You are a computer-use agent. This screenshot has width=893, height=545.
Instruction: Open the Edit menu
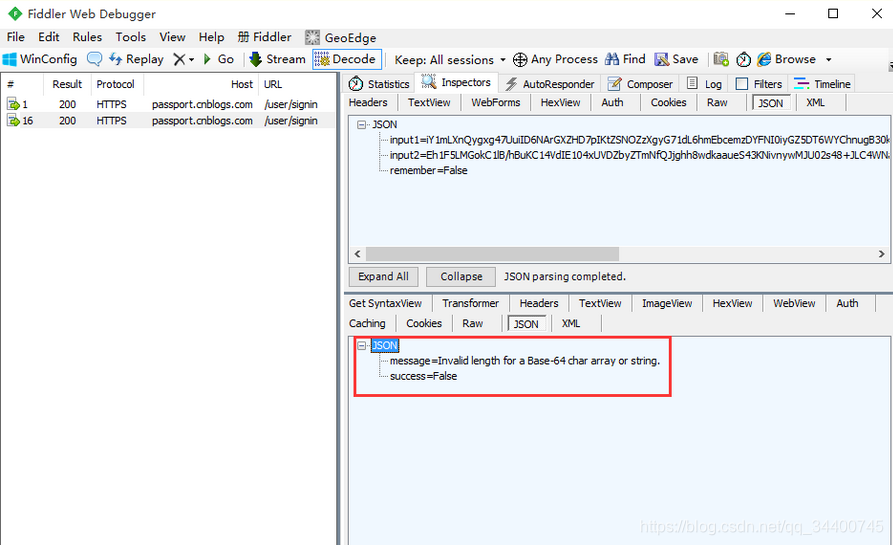click(x=48, y=37)
